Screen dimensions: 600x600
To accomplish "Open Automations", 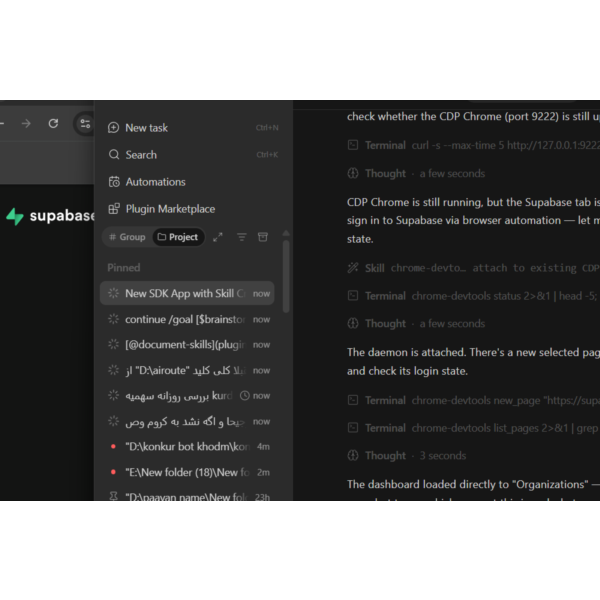I will (x=193, y=182).
